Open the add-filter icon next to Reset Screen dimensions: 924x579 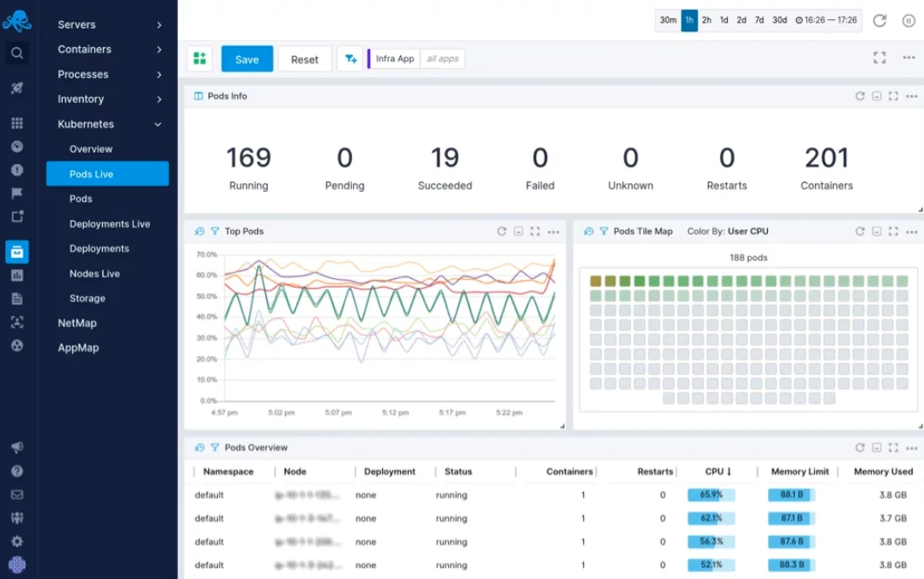[350, 58]
